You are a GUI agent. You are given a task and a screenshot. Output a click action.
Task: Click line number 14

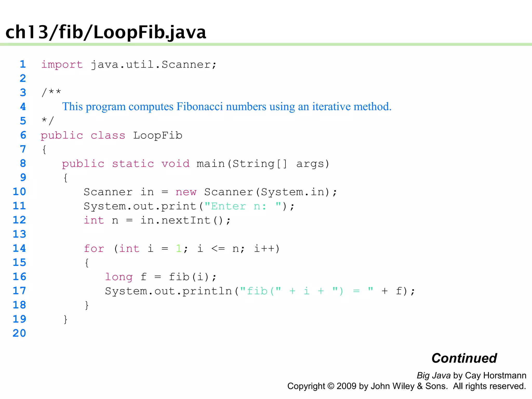(19, 248)
